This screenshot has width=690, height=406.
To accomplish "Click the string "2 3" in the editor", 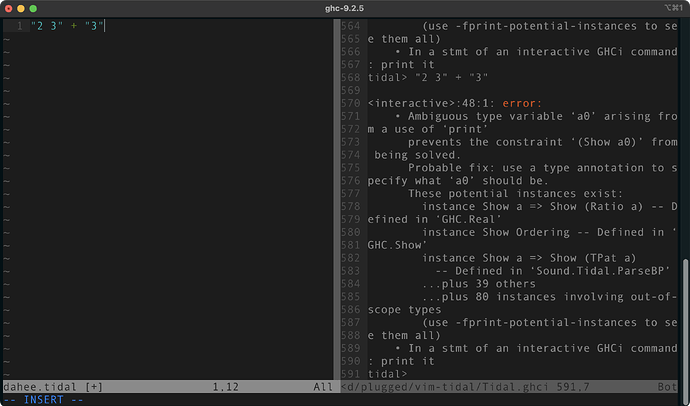I will (47, 26).
